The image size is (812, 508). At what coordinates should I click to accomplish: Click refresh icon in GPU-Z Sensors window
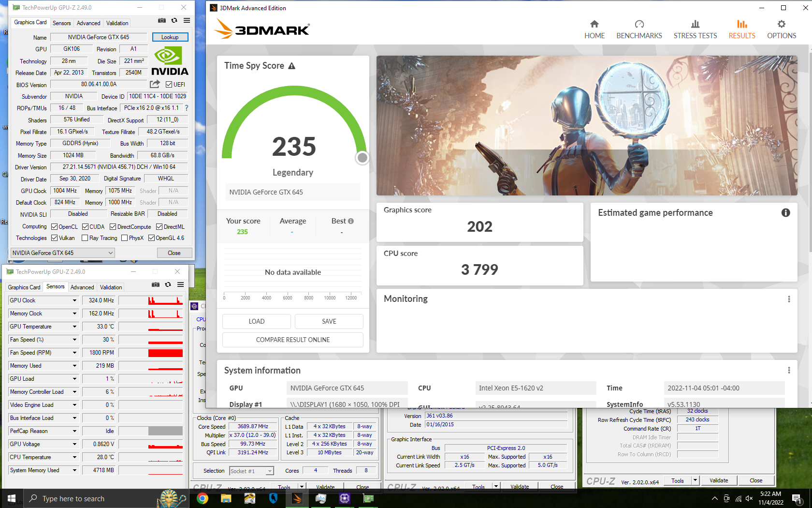pyautogui.click(x=168, y=284)
